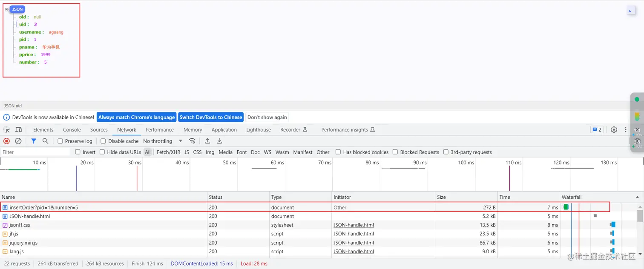644x269 pixels.
Task: Sort by the Time column header
Action: 529,197
